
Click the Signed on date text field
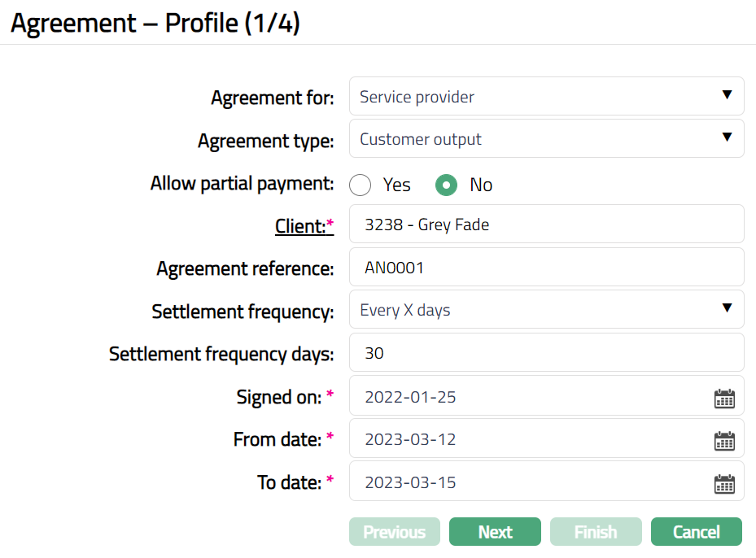point(529,397)
